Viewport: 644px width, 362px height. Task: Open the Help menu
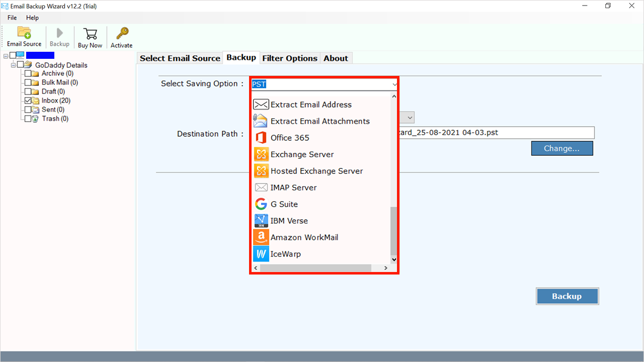click(x=32, y=18)
